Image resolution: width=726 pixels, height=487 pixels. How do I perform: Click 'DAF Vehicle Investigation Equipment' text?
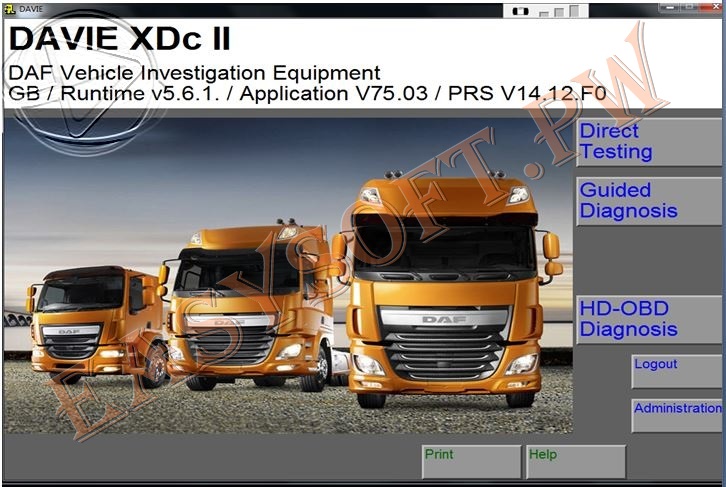click(194, 73)
